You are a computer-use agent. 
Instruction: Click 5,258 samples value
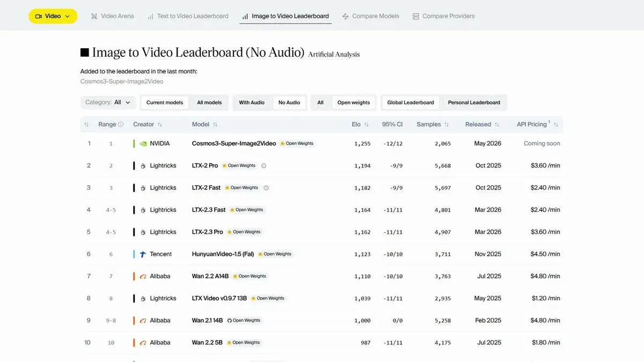pyautogui.click(x=443, y=321)
